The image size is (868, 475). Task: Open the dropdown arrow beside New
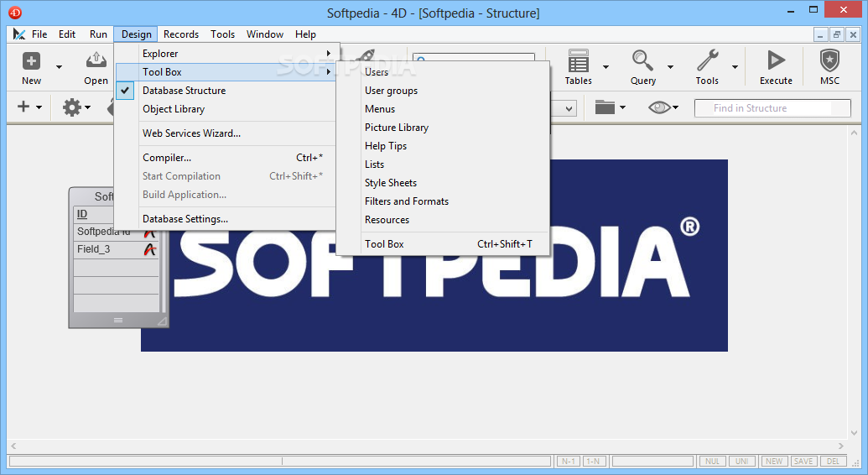pos(59,67)
